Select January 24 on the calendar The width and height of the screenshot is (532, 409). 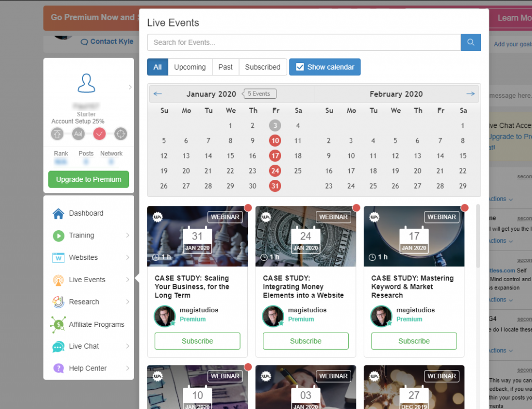tap(275, 170)
